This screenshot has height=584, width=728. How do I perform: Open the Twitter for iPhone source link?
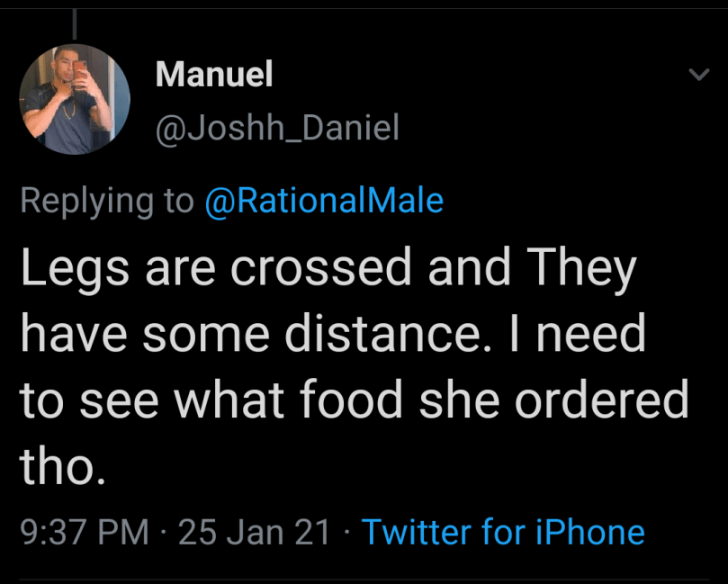point(503,533)
